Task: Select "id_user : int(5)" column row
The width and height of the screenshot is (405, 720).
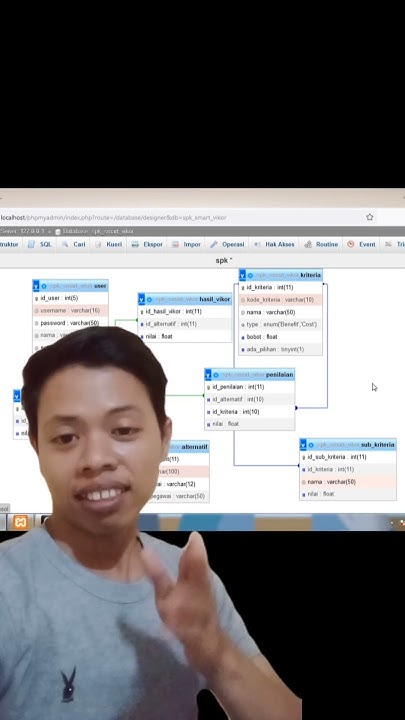Action: (x=70, y=298)
